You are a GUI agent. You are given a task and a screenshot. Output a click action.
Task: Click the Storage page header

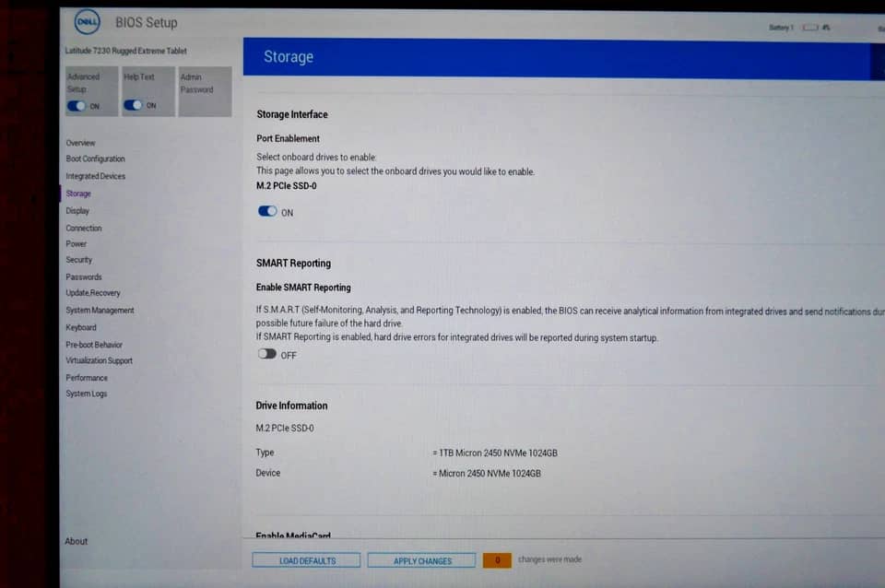[289, 56]
